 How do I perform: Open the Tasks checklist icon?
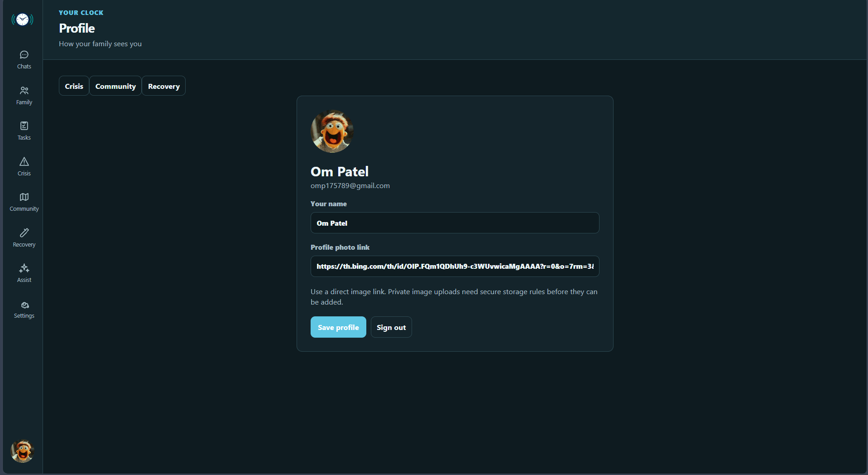24,126
